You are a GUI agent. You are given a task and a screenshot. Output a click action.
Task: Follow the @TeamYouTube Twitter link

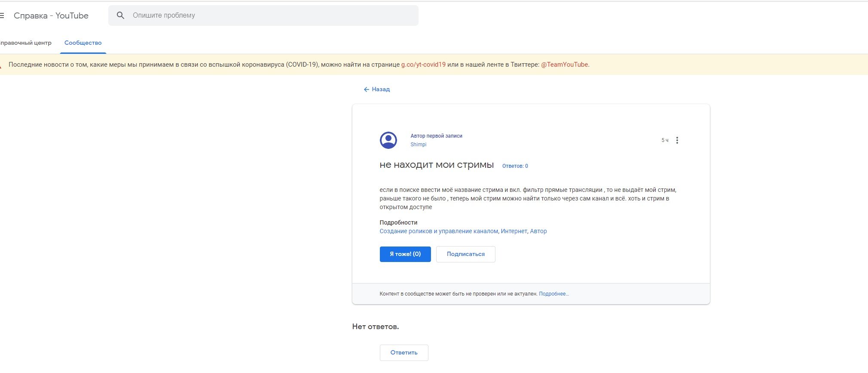[564, 65]
